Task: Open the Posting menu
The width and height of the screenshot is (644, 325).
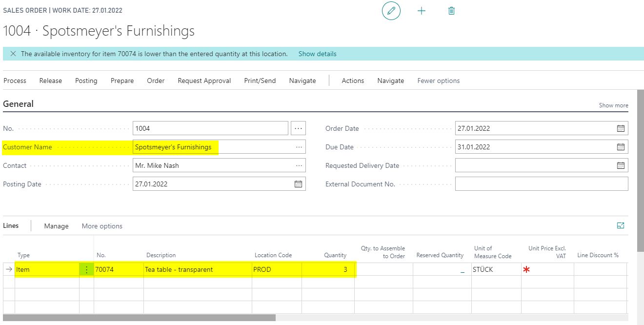Action: (x=86, y=81)
